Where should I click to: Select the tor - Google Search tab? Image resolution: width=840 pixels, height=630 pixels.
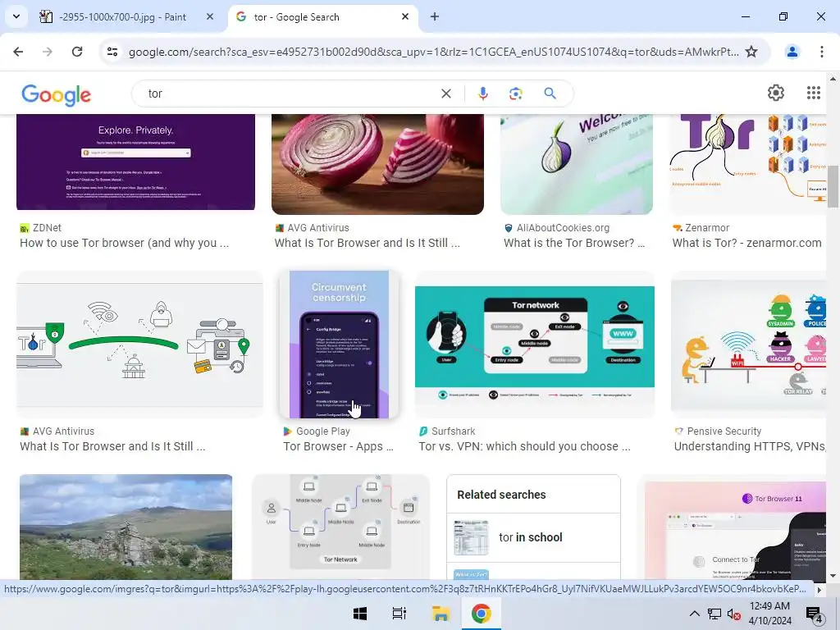322,16
